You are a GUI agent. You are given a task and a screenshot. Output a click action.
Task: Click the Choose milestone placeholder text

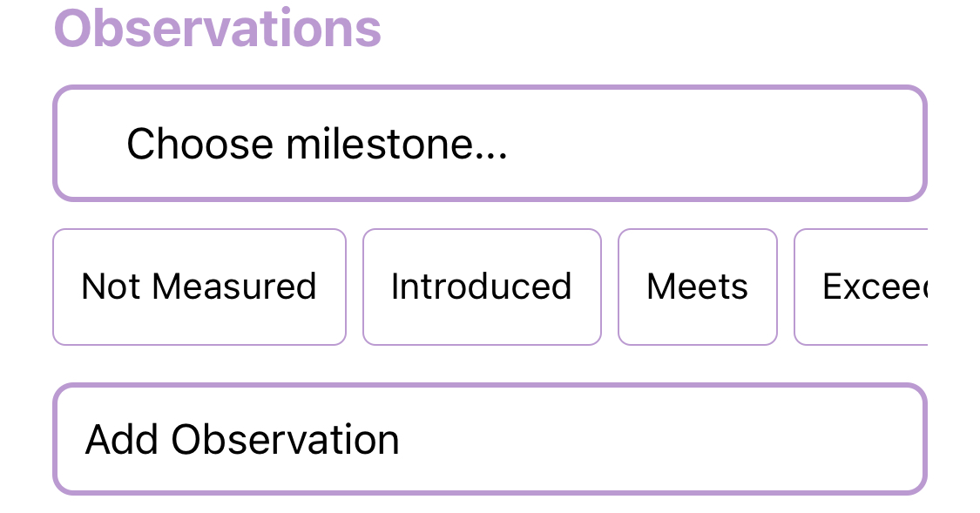click(x=317, y=145)
